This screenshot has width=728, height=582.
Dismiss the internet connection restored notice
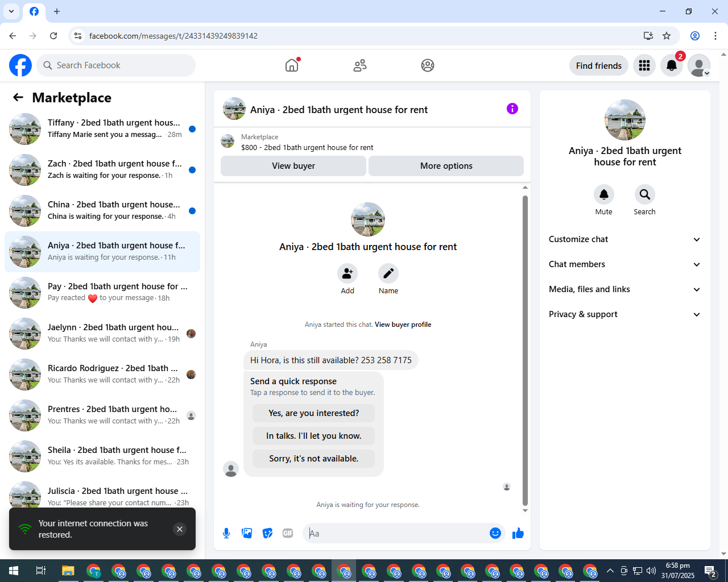(180, 529)
